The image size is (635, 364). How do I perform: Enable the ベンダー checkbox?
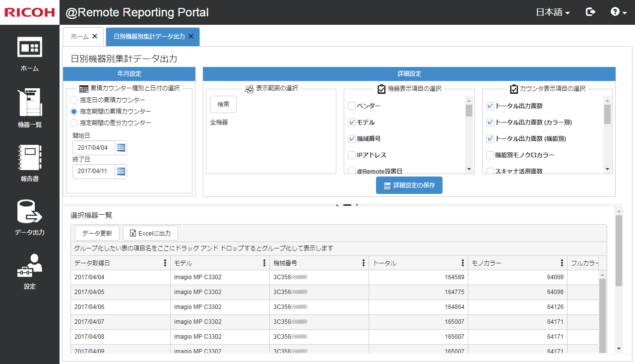tap(352, 106)
